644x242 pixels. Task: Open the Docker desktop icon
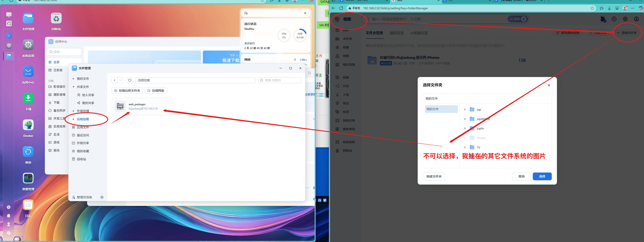(x=28, y=125)
